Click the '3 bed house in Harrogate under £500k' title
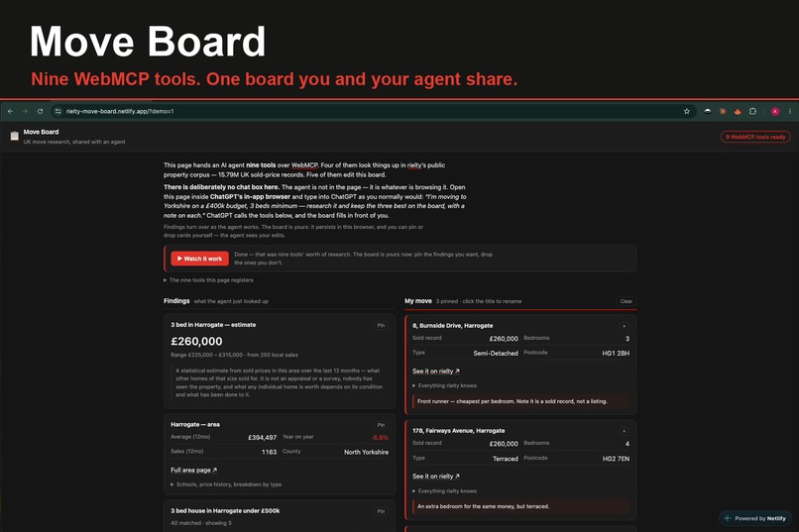The image size is (799, 532). tap(225, 510)
